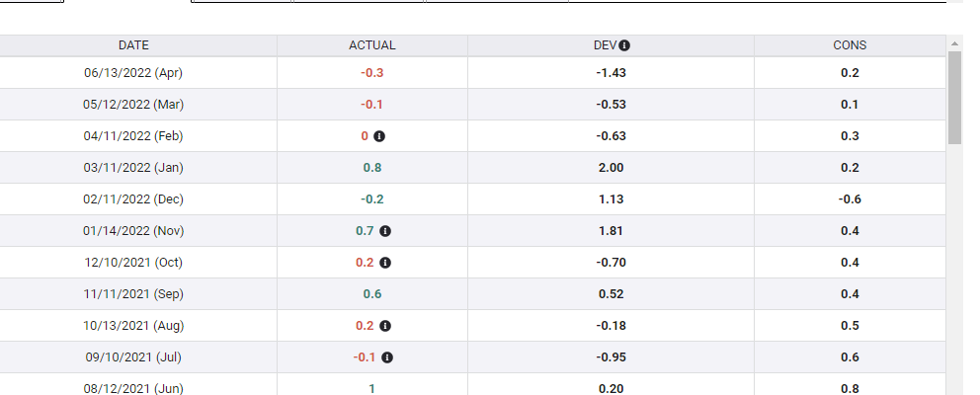Screen dimensions: 980x395
Task: Click the -0.6 consensus value for Dec
Action: 850,199
